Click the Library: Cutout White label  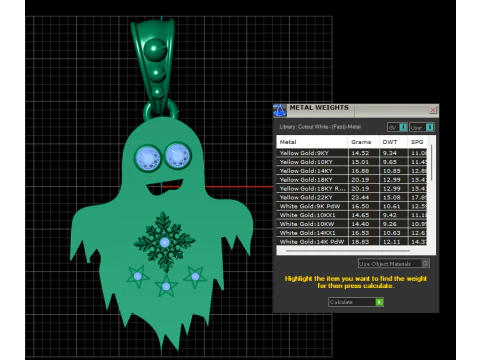pos(320,127)
